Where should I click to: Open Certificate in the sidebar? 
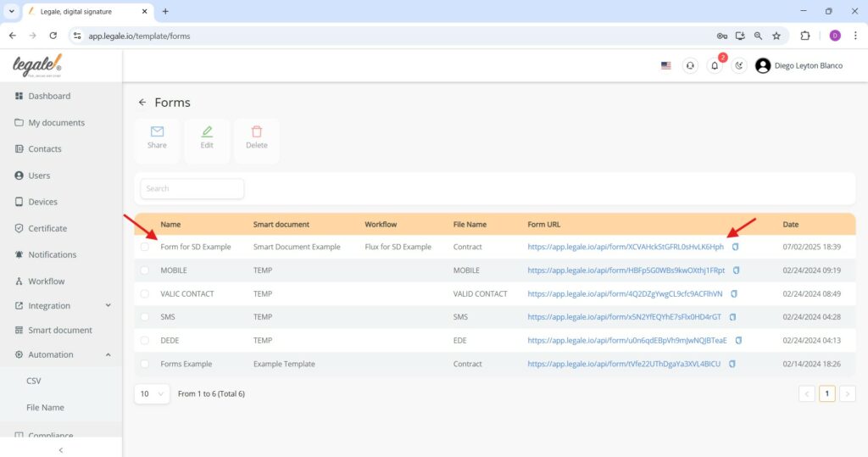pos(47,228)
